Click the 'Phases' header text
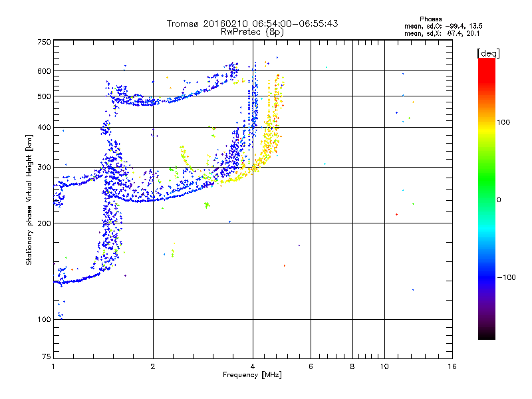The height and width of the screenshot is (399, 532). pyautogui.click(x=430, y=19)
